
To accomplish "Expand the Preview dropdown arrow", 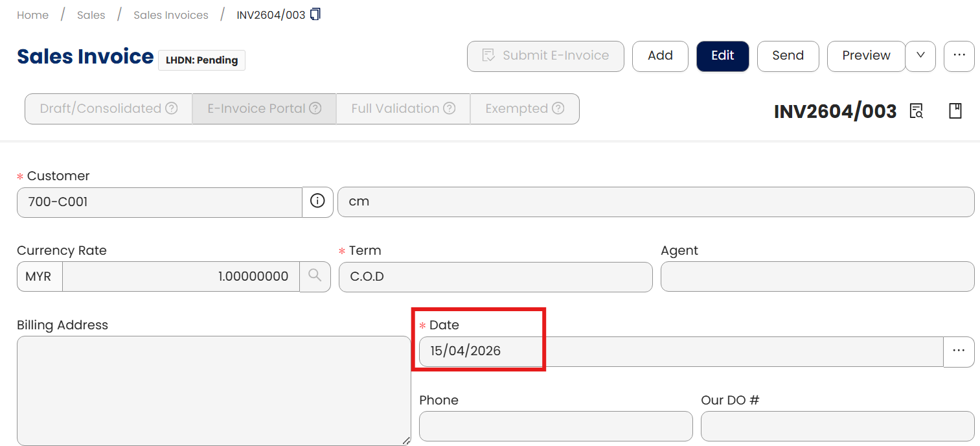I will pyautogui.click(x=920, y=56).
